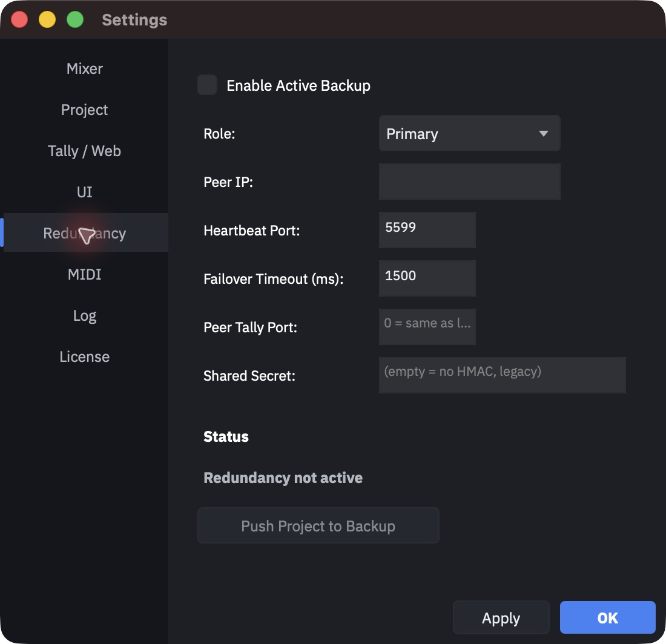
Task: Click the Settings window title
Action: (x=134, y=20)
